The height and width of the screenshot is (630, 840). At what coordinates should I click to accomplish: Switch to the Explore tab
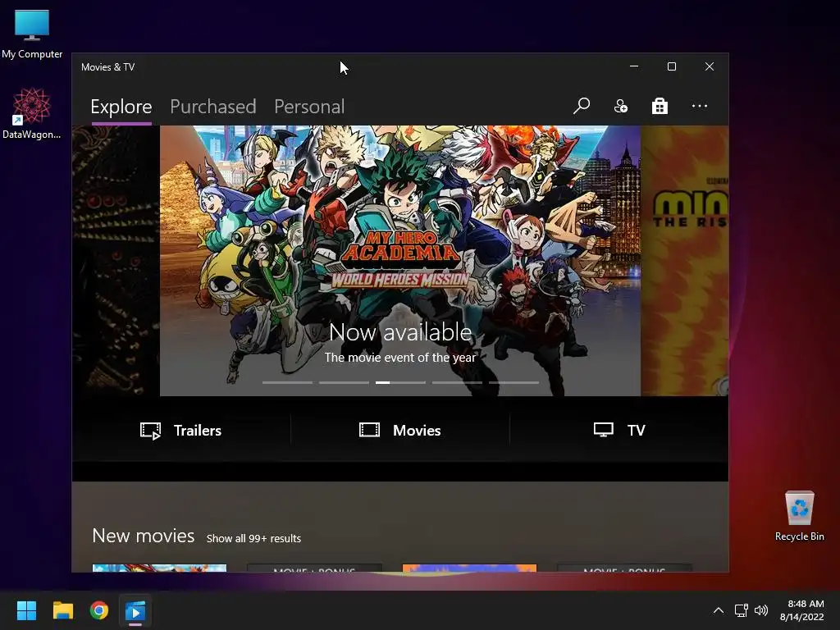coord(121,107)
